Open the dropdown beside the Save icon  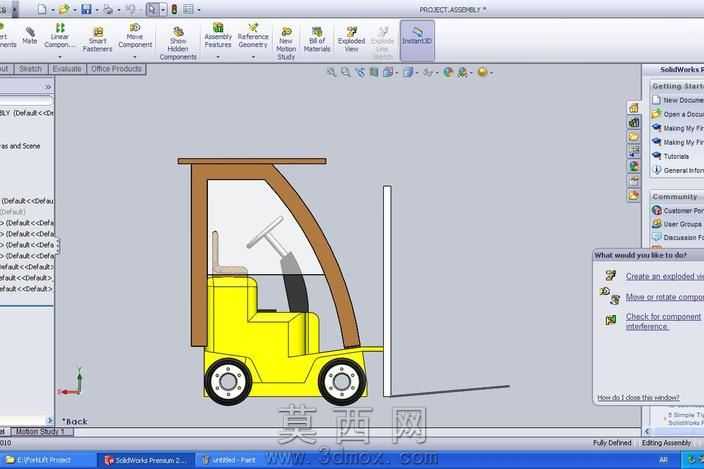pos(97,9)
